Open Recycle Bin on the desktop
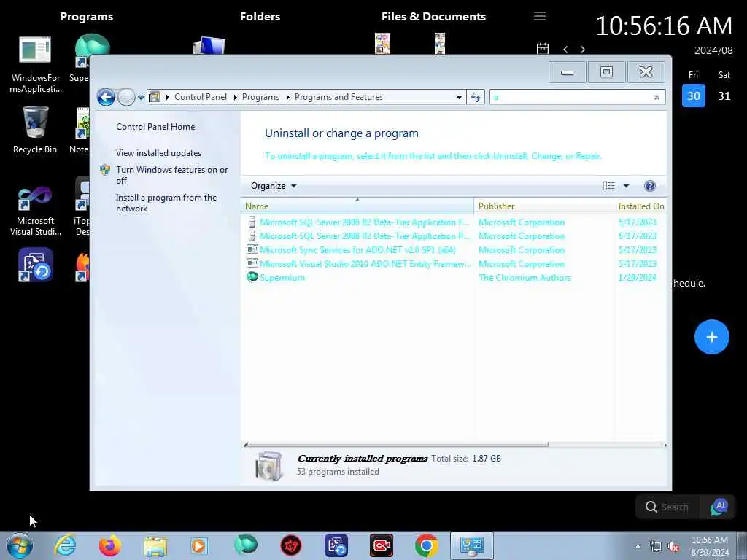This screenshot has height=560, width=747. pyautogui.click(x=35, y=130)
